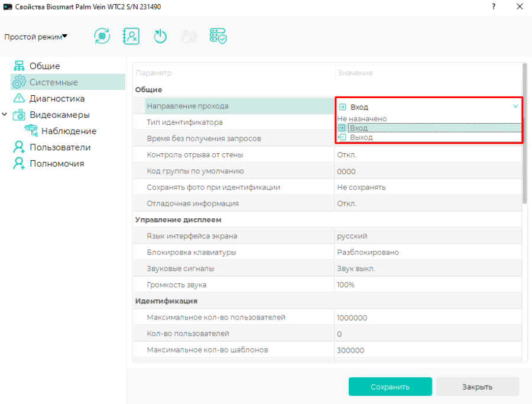This screenshot has height=404, width=532.
Task: Click the delete users book icon
Action: click(131, 36)
